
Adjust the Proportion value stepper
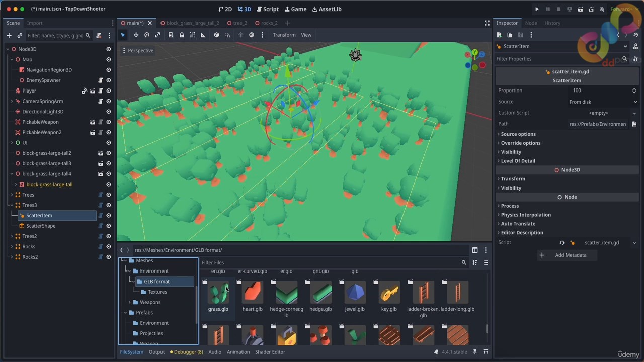coord(634,90)
